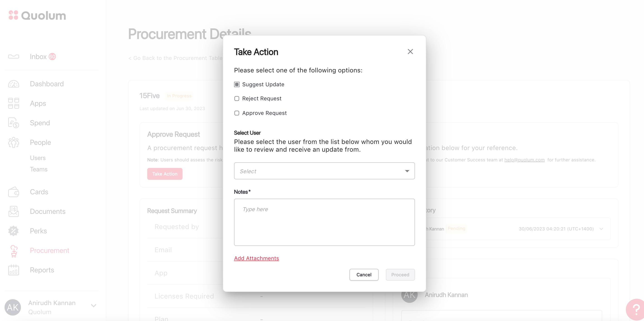644x321 pixels.
Task: Expand the Anirudh Kannan account menu
Action: (x=94, y=306)
